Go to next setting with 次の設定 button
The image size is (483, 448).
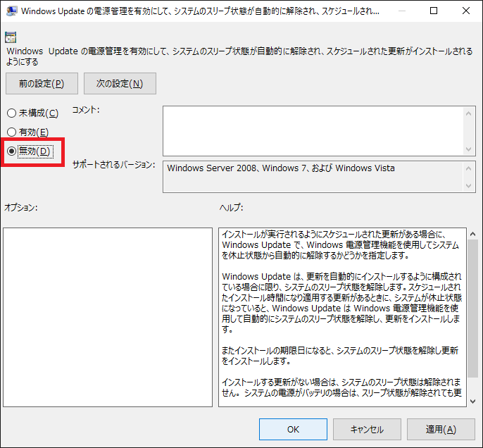[120, 83]
